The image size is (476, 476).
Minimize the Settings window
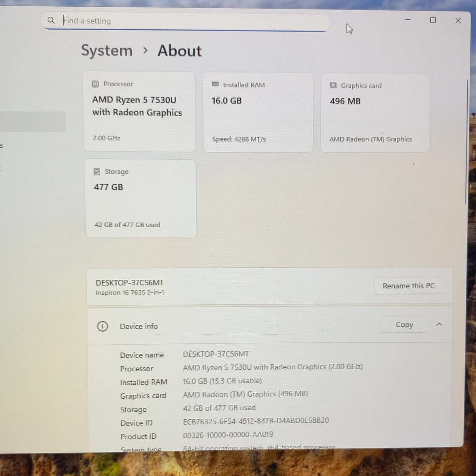(x=408, y=19)
